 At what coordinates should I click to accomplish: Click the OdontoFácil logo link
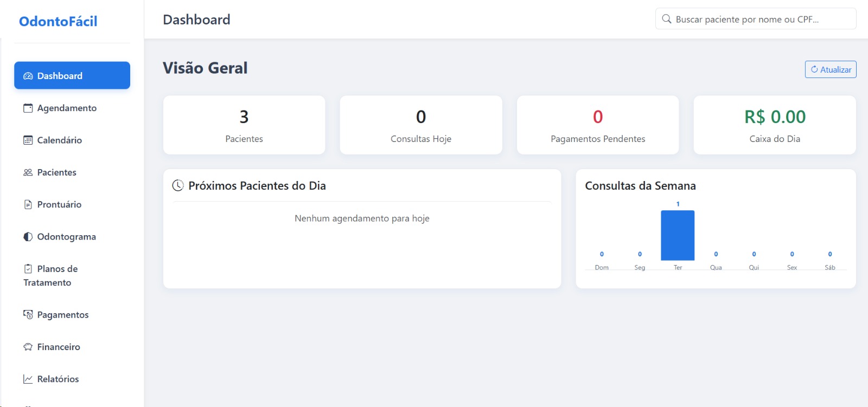[x=58, y=21]
